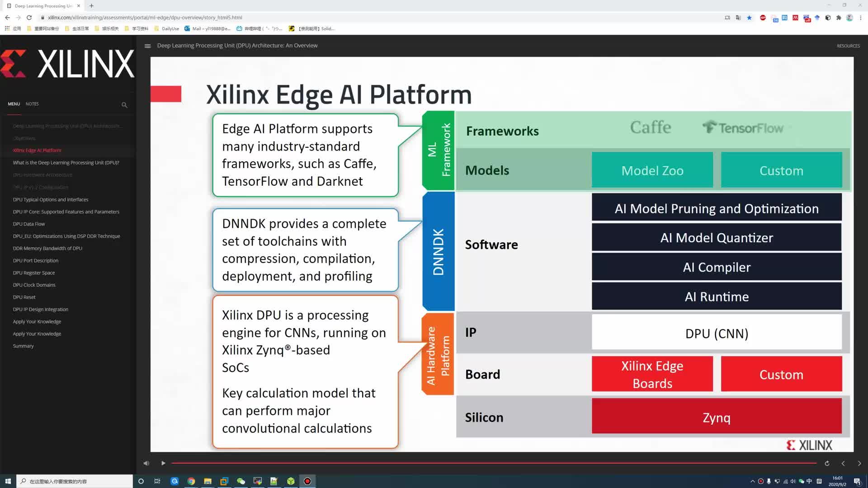
Task: Click the system volume tray icon
Action: pos(793,481)
